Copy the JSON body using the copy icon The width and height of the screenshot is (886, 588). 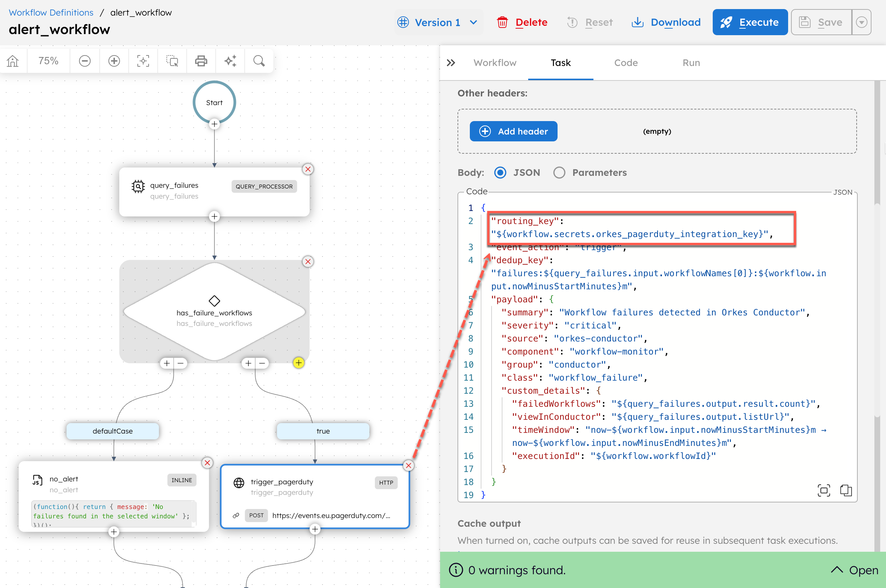[x=846, y=490]
